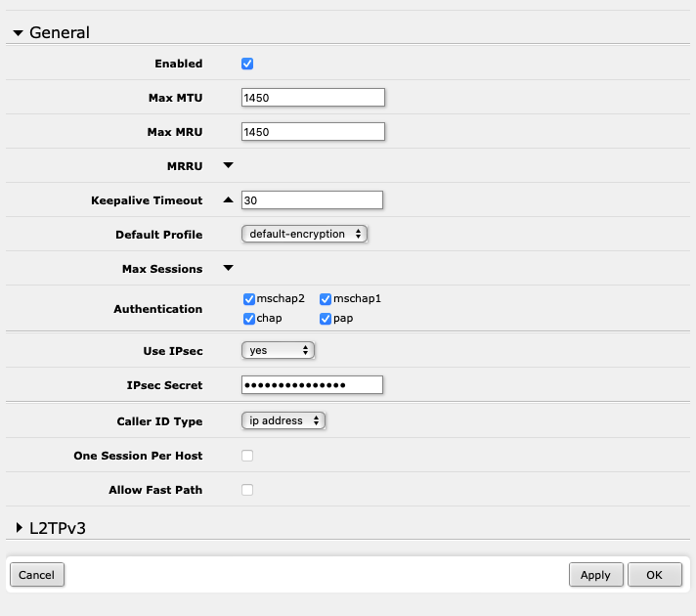This screenshot has width=696, height=616.
Task: Click the Max MTU input field
Action: 313,98
